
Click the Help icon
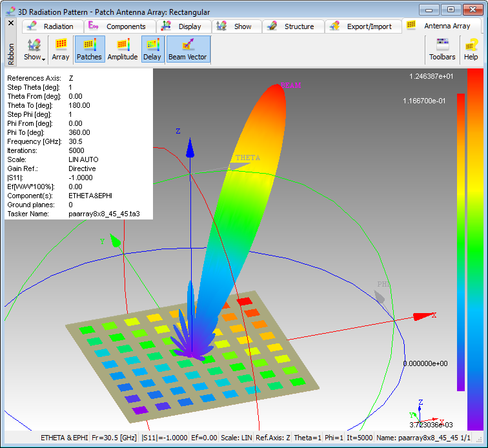471,50
